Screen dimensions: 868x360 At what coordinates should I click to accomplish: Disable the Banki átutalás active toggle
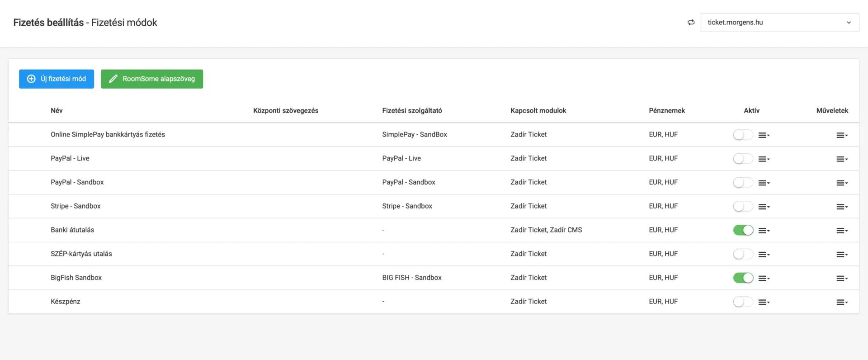[x=743, y=230]
